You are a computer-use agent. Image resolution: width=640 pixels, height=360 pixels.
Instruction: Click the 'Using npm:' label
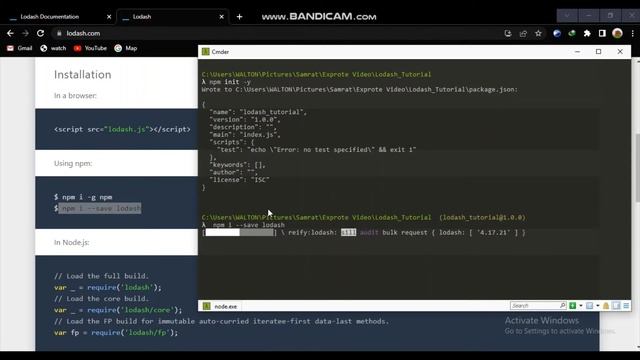pos(73,163)
